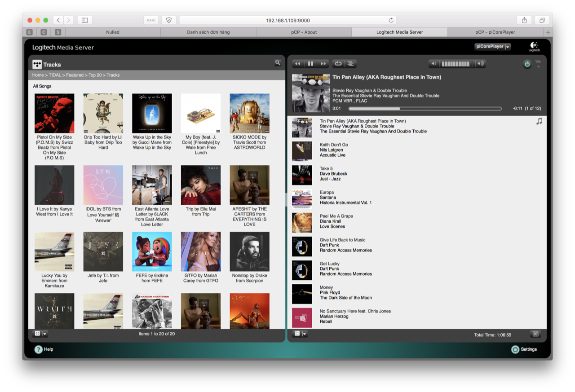Collapse the now playing panel
This screenshot has height=392, width=575.
tap(538, 64)
